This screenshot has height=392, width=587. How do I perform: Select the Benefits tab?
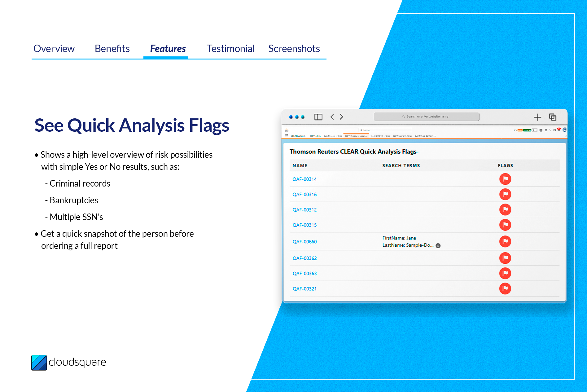112,49
